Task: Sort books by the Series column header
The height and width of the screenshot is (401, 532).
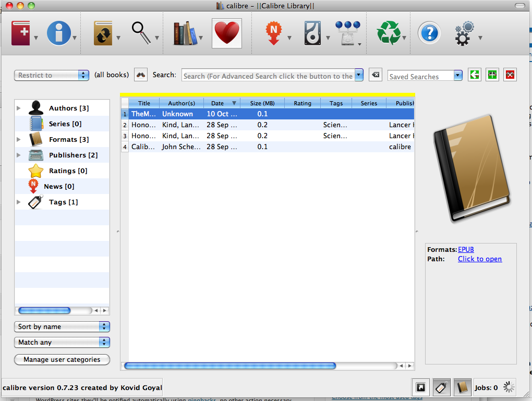Action: pyautogui.click(x=369, y=103)
